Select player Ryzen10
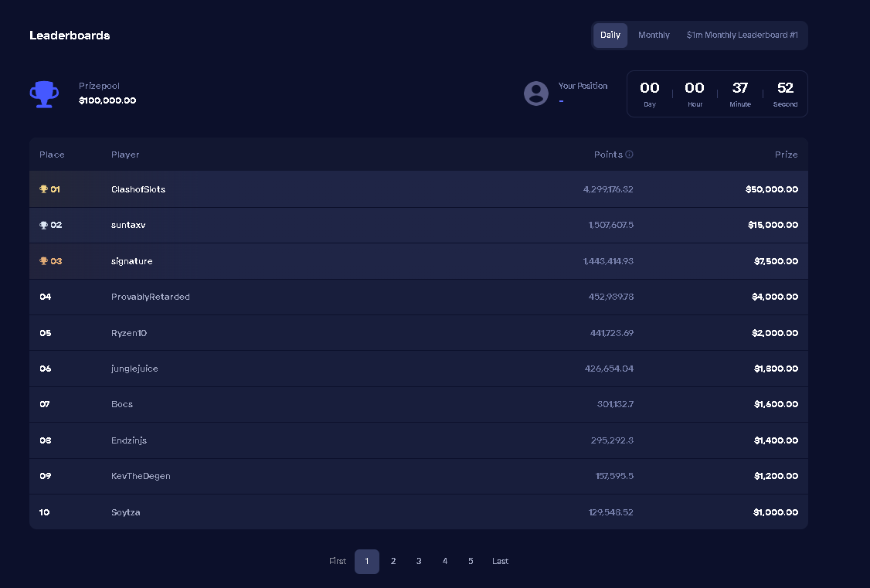Screen dimensions: 870x588 pos(129,333)
